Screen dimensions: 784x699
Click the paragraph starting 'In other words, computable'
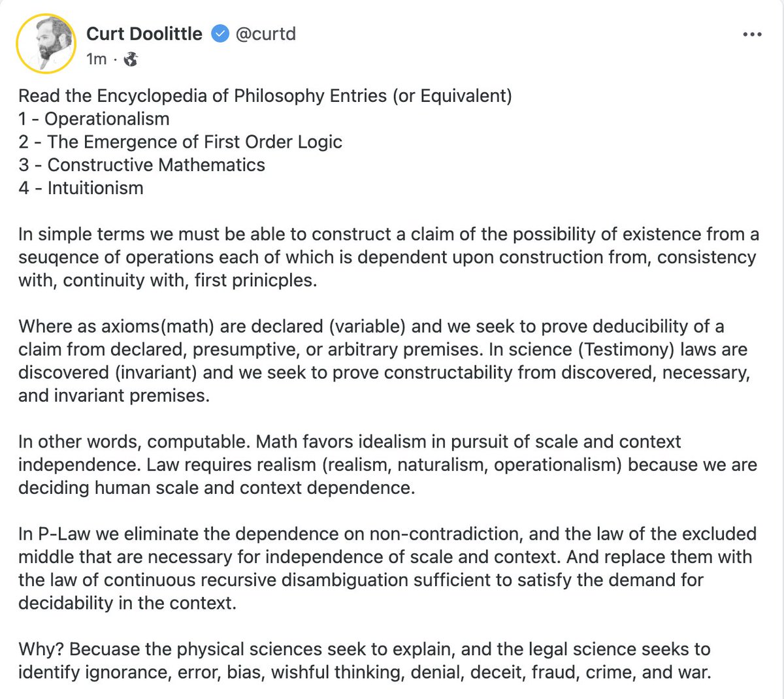click(x=387, y=464)
